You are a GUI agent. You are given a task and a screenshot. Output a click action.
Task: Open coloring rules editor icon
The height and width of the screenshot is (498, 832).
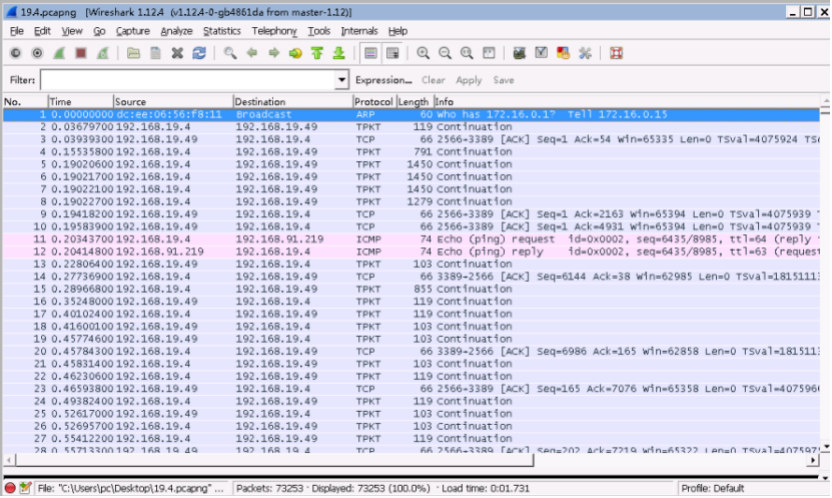tap(563, 53)
